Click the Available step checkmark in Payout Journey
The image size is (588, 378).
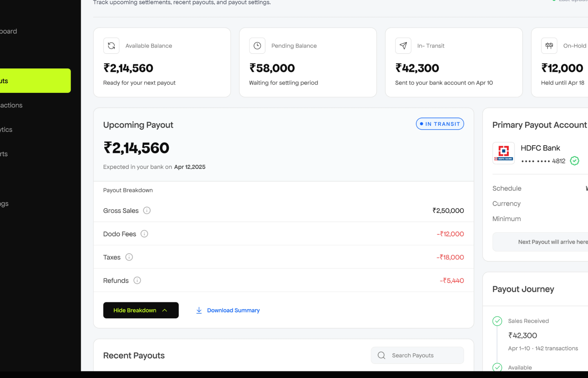pos(497,367)
